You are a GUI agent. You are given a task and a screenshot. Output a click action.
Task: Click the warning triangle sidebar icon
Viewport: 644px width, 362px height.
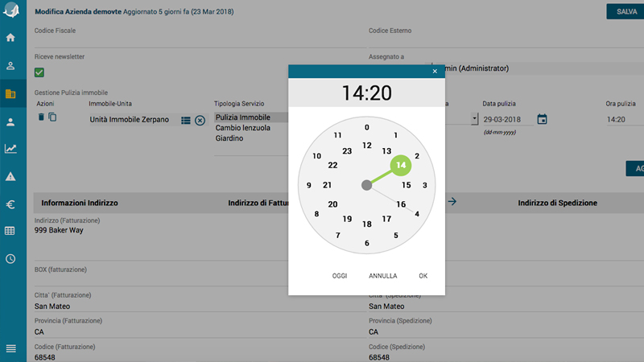[x=10, y=176]
